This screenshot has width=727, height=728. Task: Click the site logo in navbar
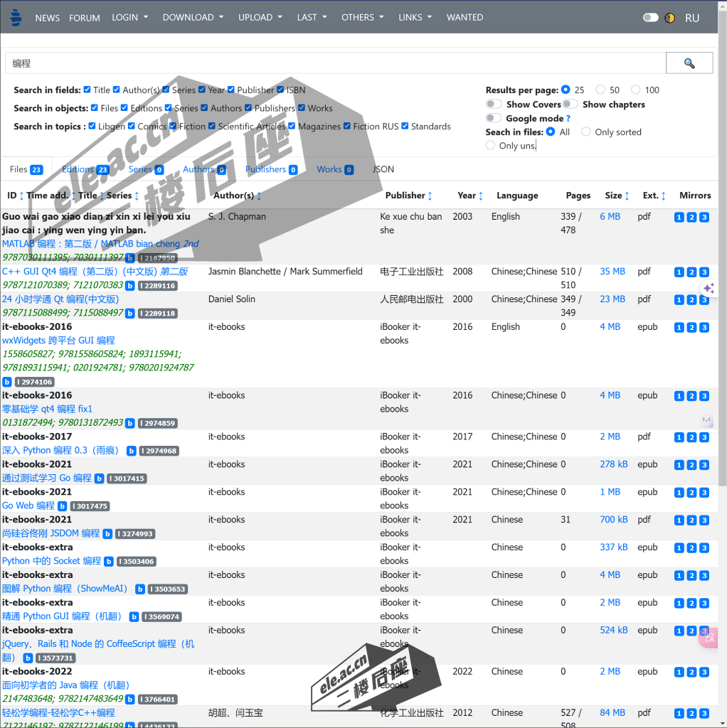[16, 18]
